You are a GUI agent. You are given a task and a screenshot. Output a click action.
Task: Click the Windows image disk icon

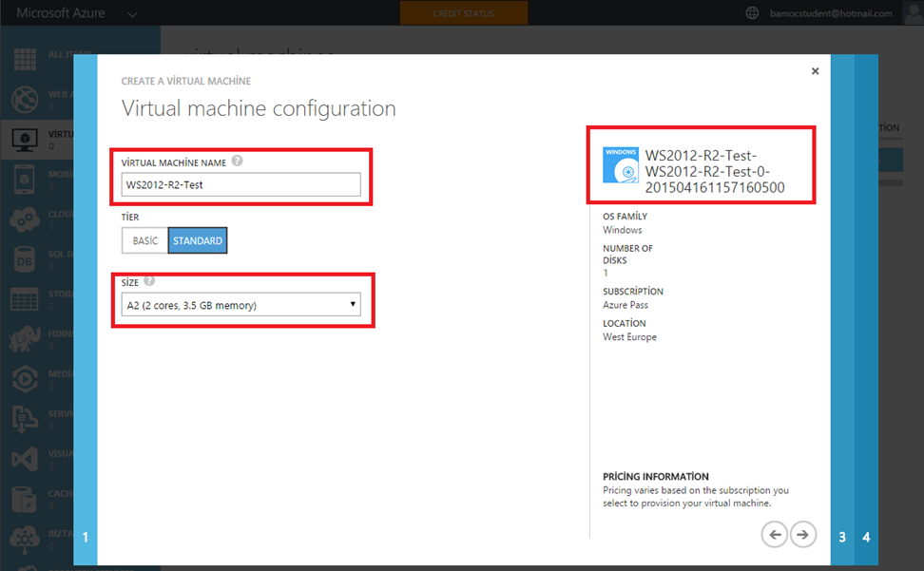point(621,165)
